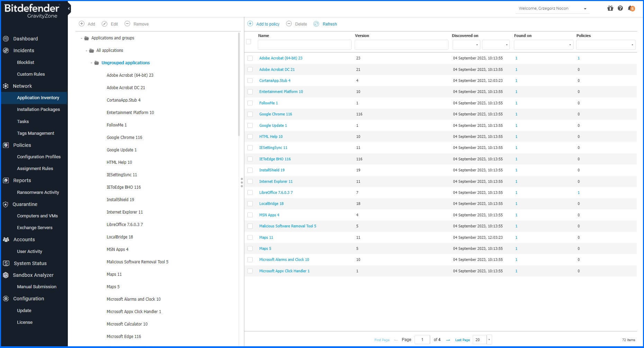Image resolution: width=644 pixels, height=348 pixels.
Task: Open the Incidents sidebar icon
Action: tap(6, 50)
